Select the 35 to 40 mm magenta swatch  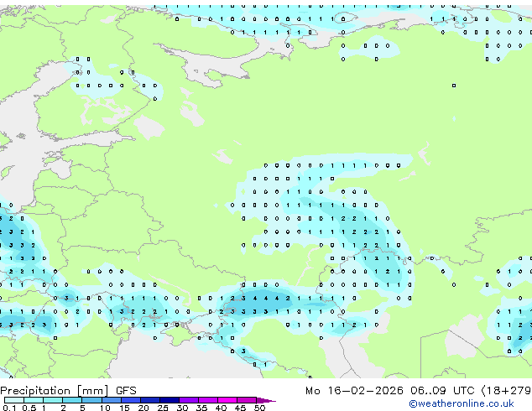click(208, 400)
